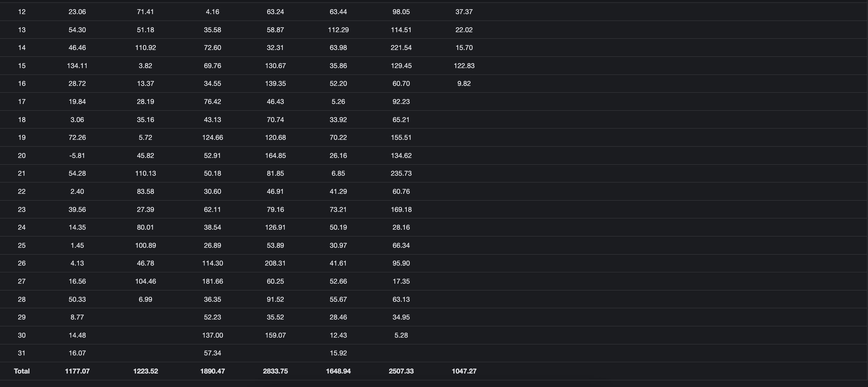Select the cell with value 164.85
Screen dimensions: 868x387
pyautogui.click(x=275, y=155)
